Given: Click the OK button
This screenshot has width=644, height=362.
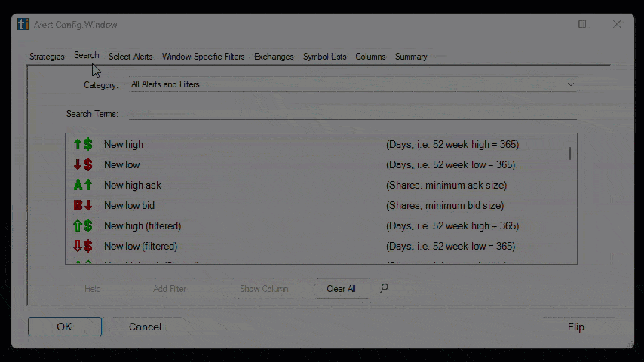Looking at the screenshot, I should 65,327.
